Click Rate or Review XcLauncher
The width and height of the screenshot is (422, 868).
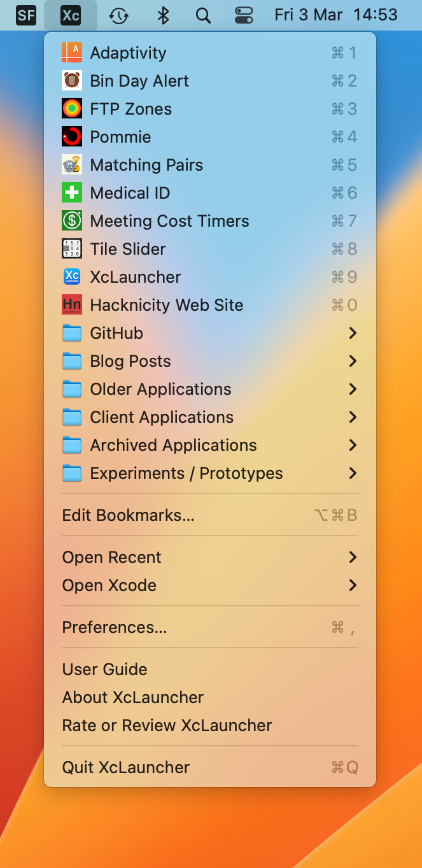(167, 725)
